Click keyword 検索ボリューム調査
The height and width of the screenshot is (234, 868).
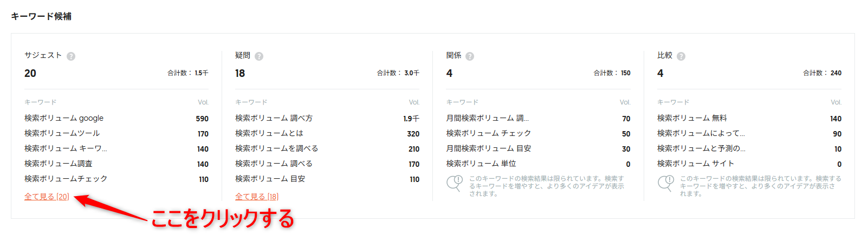point(59,164)
